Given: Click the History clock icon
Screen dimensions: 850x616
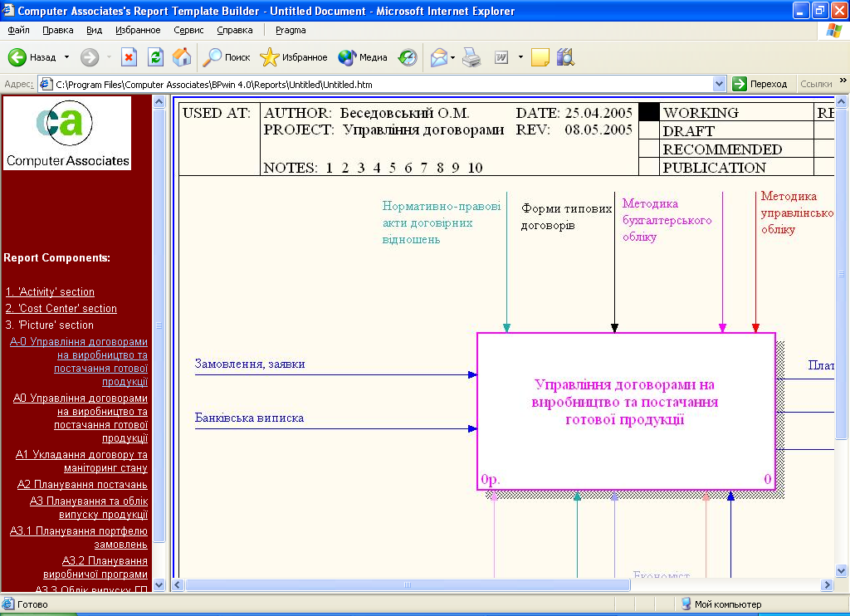Looking at the screenshot, I should [x=407, y=57].
